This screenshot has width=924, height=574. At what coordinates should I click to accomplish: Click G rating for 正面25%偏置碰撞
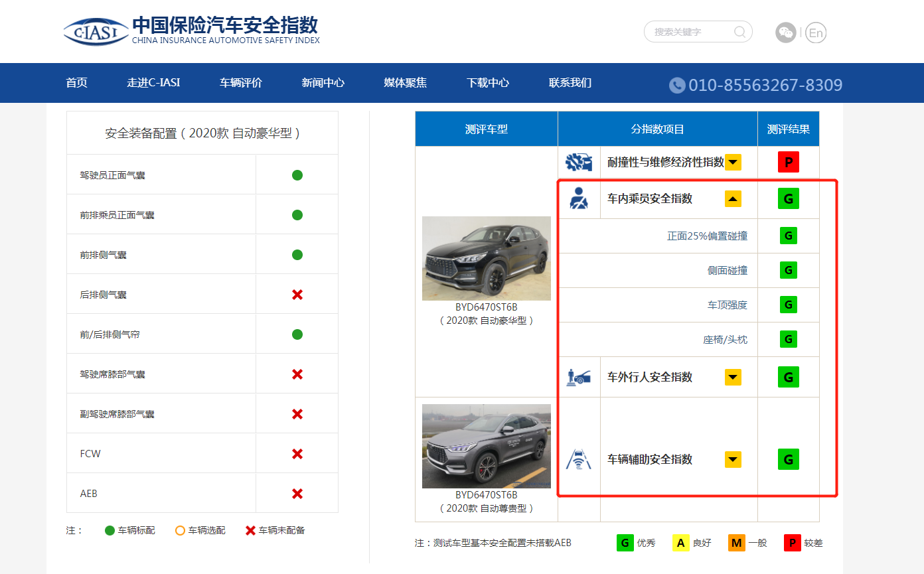(789, 236)
